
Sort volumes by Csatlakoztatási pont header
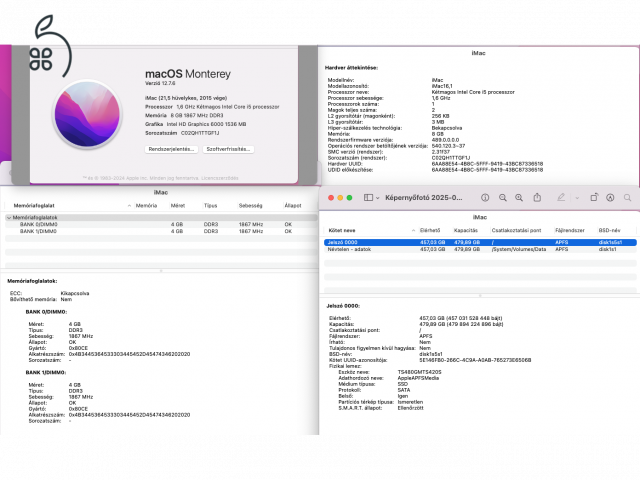pyautogui.click(x=516, y=231)
